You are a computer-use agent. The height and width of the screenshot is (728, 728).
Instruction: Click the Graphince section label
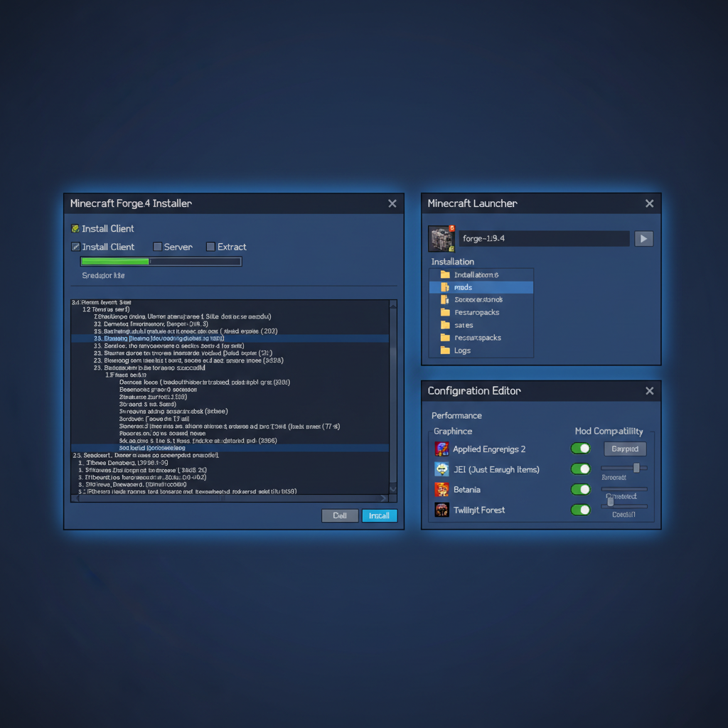(x=453, y=432)
